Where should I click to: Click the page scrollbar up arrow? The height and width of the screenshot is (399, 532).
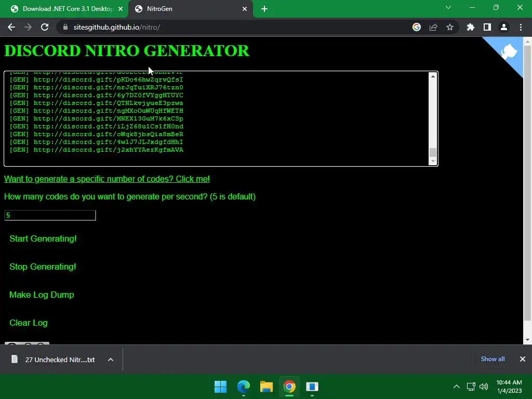[x=527, y=42]
